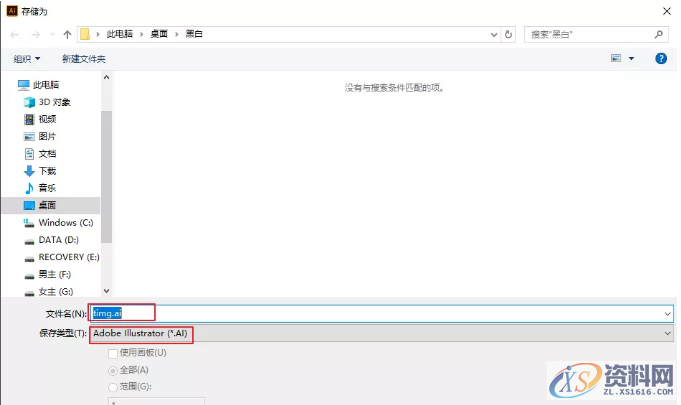Select 桌面 breadcrumb in address bar
Viewport: 681px width, 405px height.
(159, 34)
